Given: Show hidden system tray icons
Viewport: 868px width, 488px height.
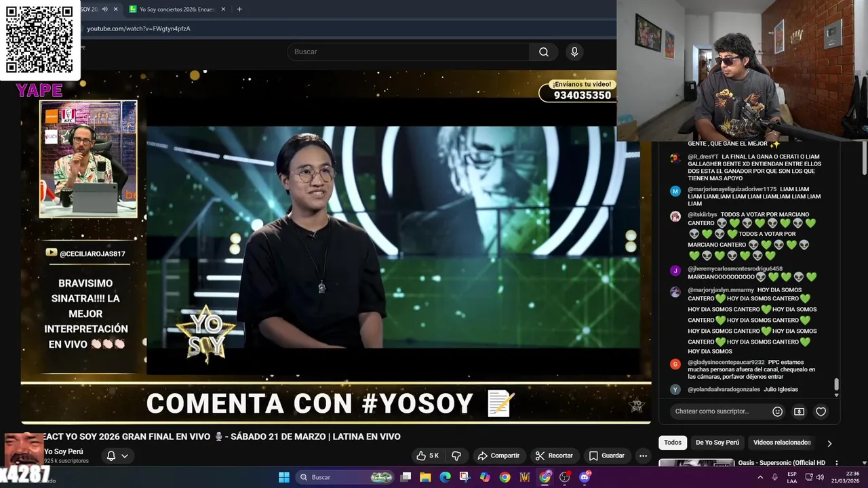Looking at the screenshot, I should point(760,477).
